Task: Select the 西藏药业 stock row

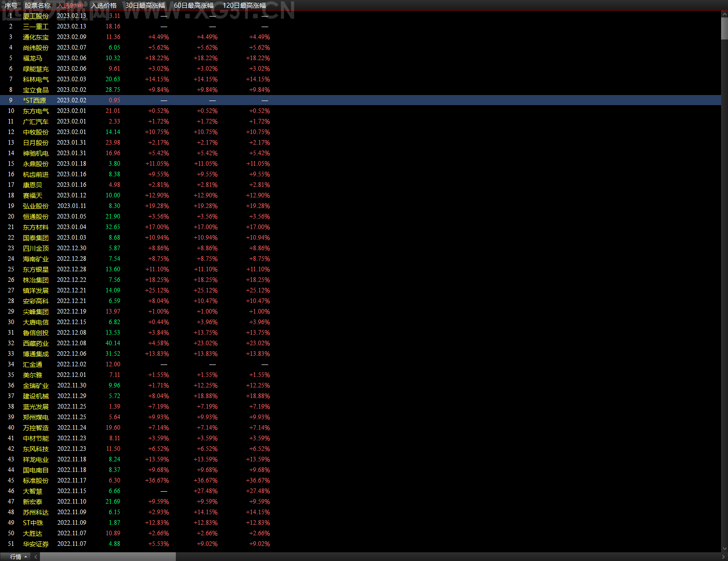Action: (360, 343)
